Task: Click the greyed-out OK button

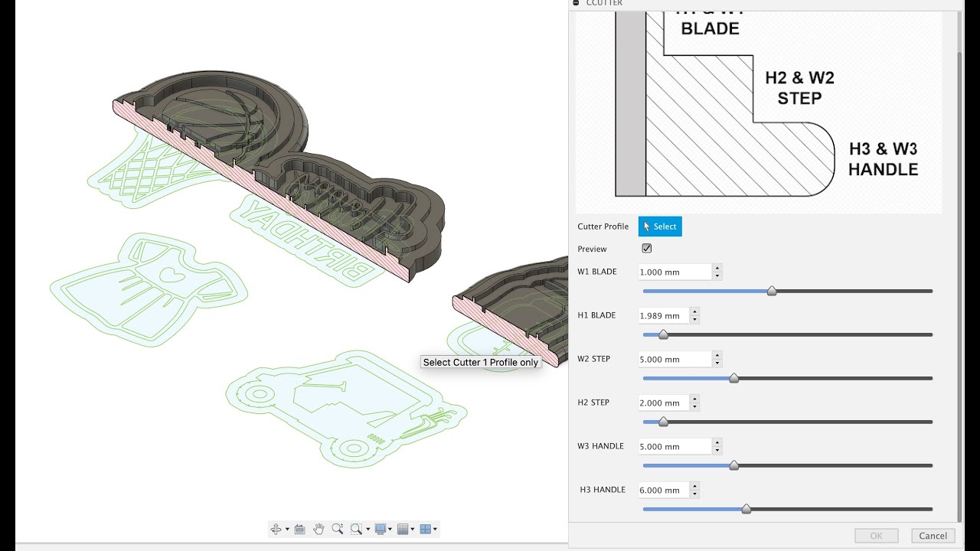Action: click(877, 536)
